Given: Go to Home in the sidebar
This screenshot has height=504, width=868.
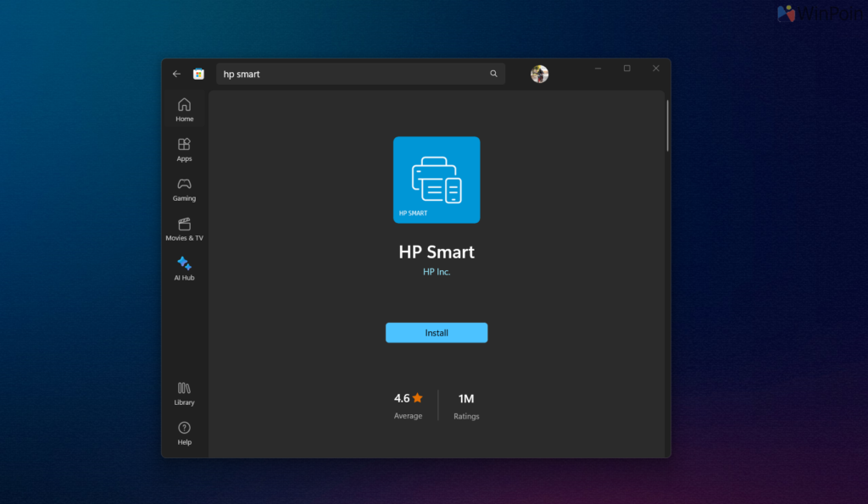Looking at the screenshot, I should (184, 109).
